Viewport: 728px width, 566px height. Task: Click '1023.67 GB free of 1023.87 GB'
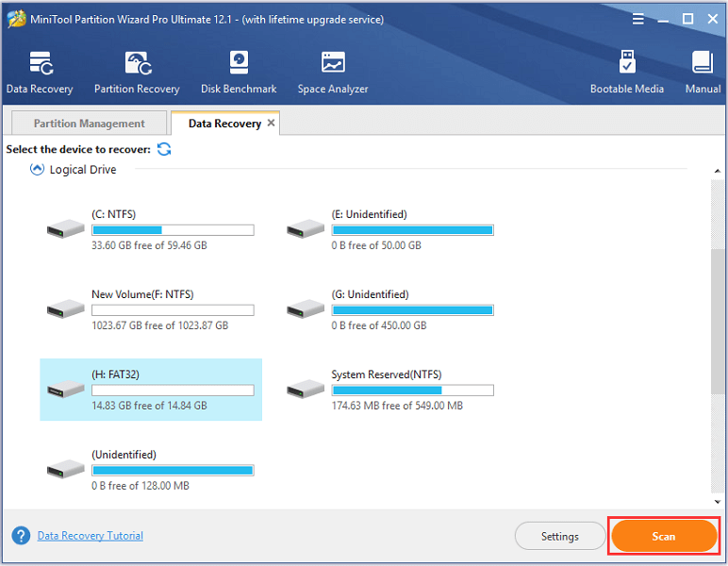(159, 325)
